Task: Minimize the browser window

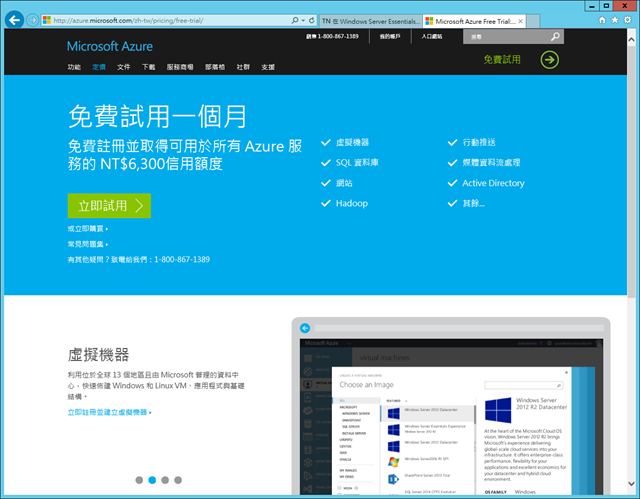Action: [x=592, y=6]
